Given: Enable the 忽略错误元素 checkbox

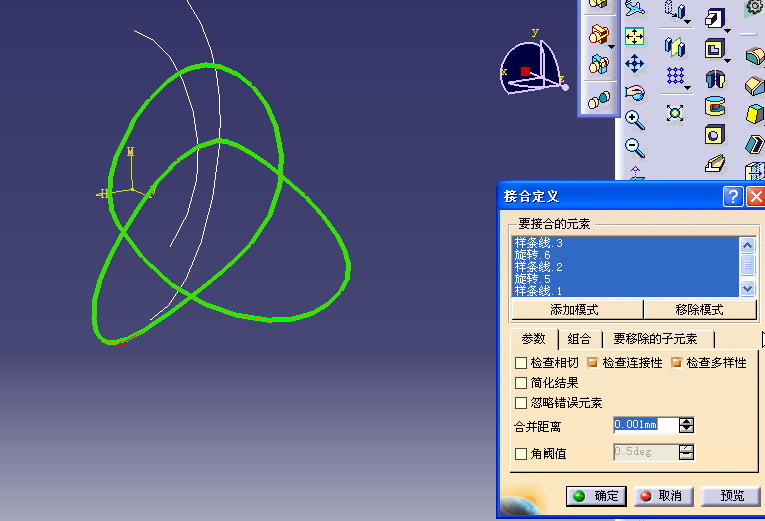Looking at the screenshot, I should 521,403.
